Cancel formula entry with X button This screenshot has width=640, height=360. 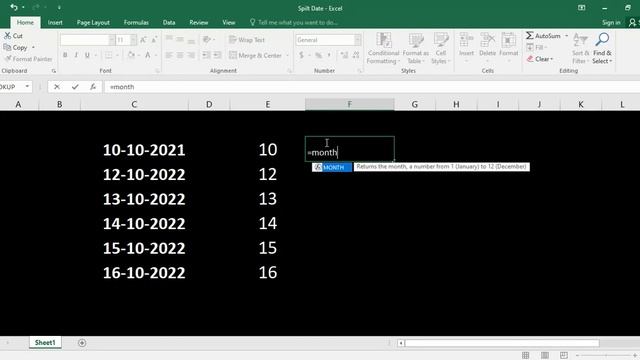pos(57,87)
